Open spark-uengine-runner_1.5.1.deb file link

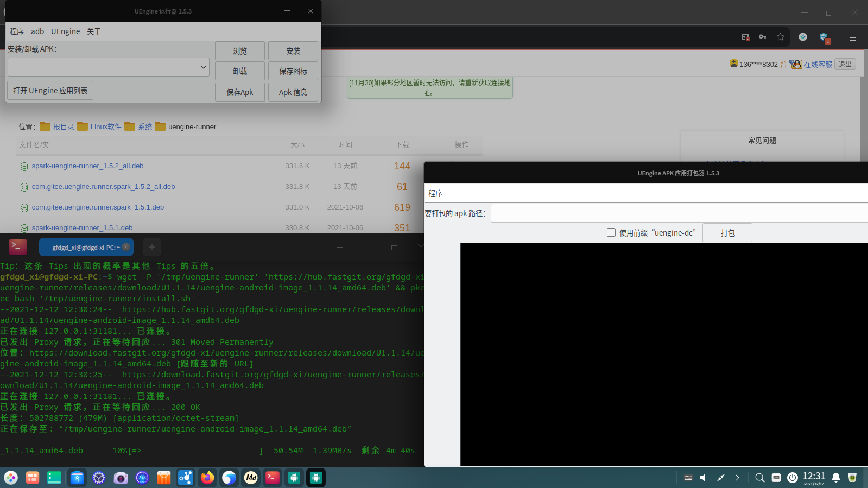coord(82,228)
